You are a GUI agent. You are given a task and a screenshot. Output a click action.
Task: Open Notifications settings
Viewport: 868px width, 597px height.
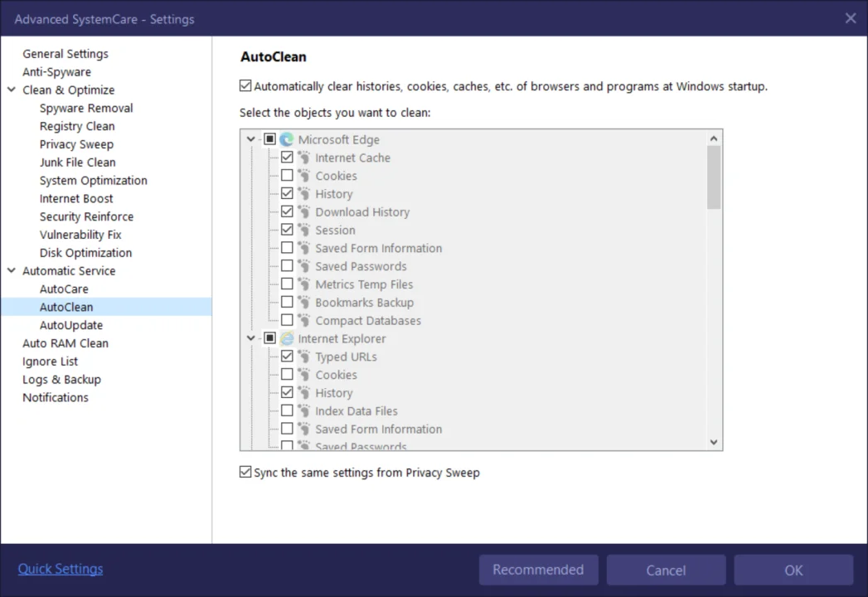[56, 398]
